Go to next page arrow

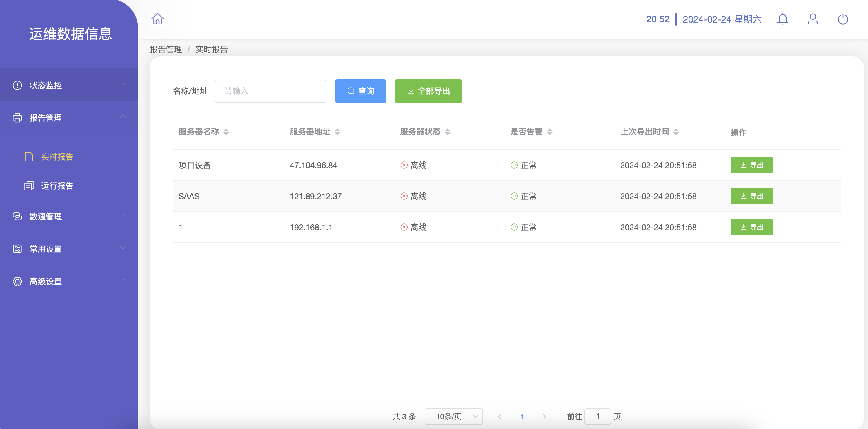coord(544,417)
